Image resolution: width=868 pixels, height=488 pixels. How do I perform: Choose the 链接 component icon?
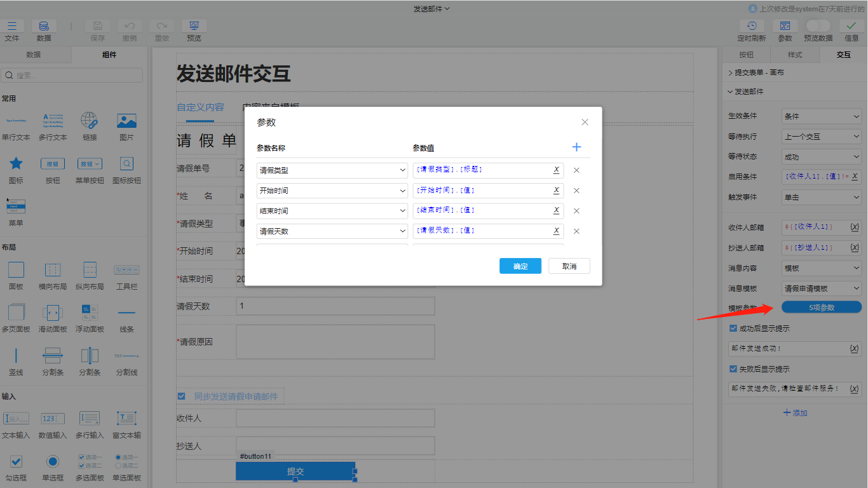(90, 121)
